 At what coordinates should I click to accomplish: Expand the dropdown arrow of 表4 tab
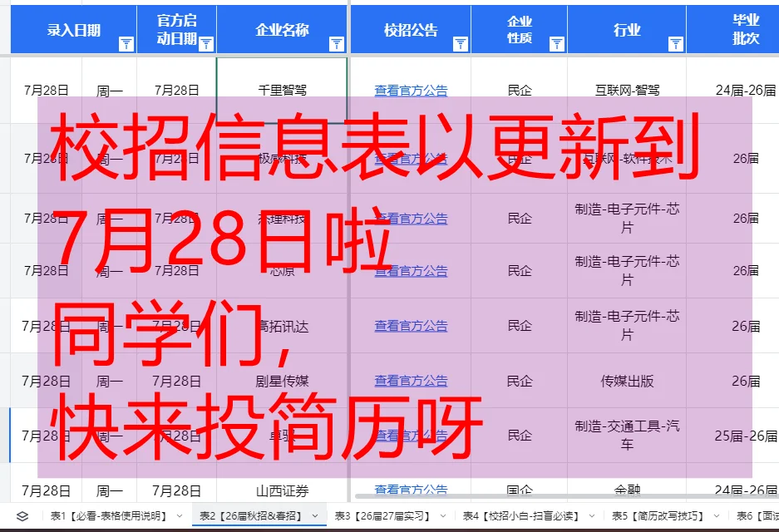[x=592, y=516]
